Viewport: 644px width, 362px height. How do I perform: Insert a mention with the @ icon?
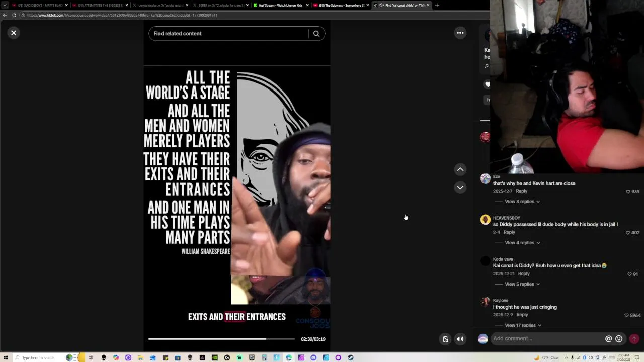pos(608,339)
